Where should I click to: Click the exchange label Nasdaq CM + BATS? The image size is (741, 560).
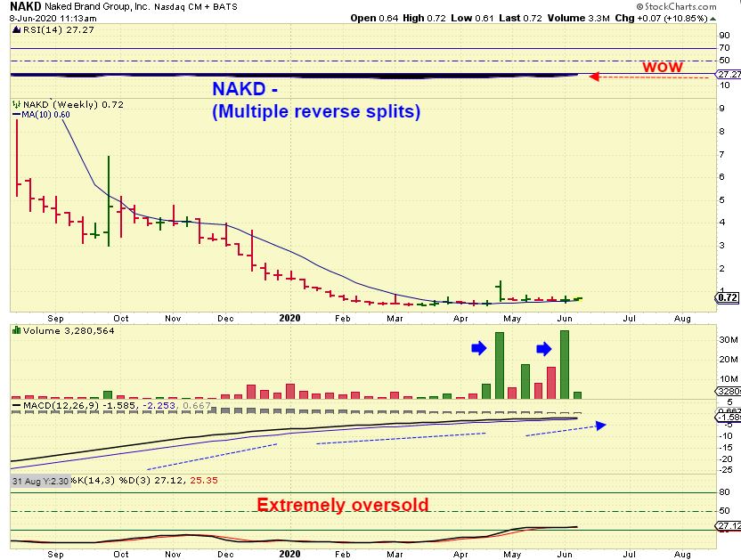(x=196, y=7)
